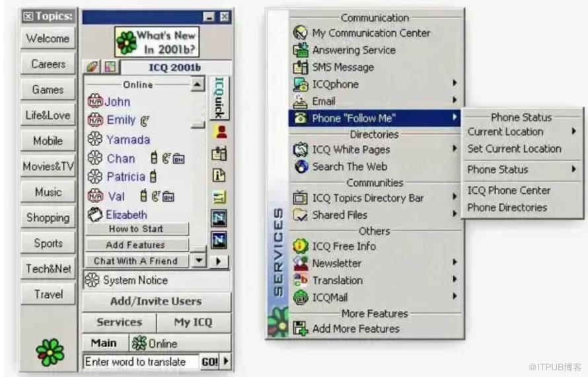Image resolution: width=588 pixels, height=377 pixels.
Task: Click the Translation icon
Action: (301, 280)
